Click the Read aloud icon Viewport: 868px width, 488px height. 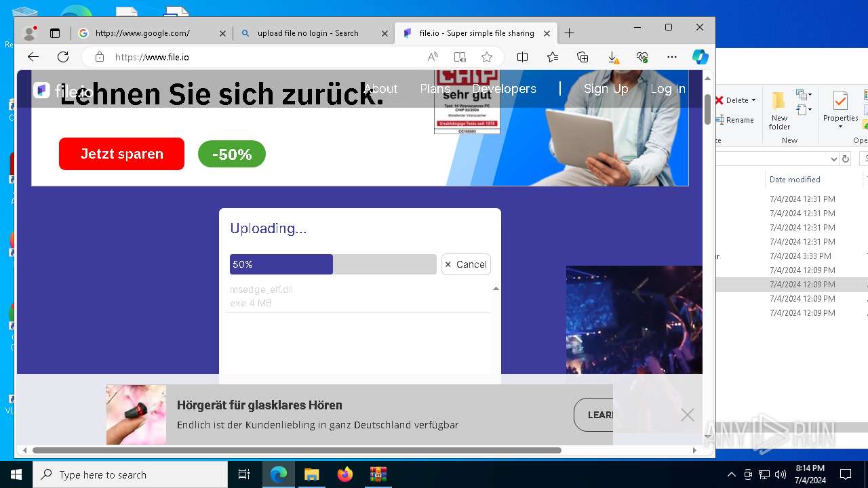[433, 57]
